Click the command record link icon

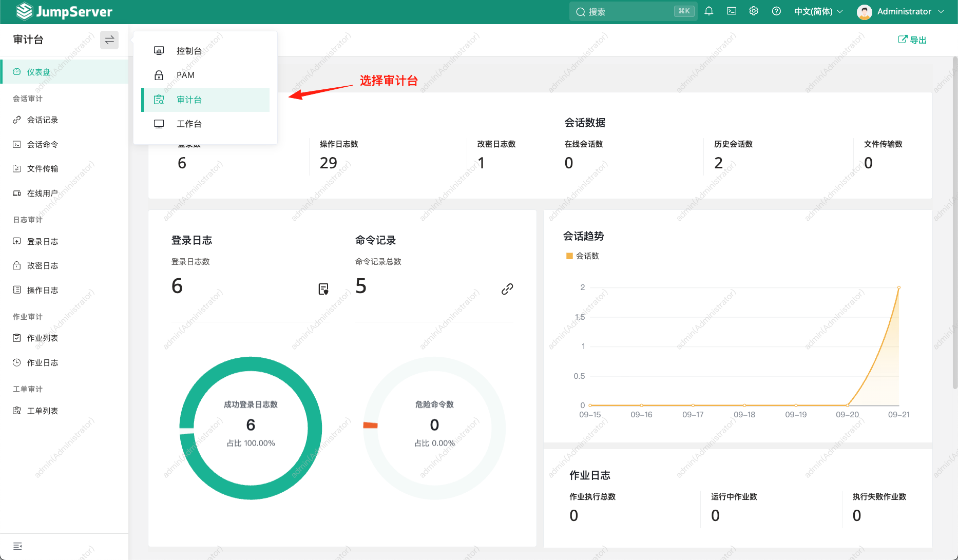(507, 289)
